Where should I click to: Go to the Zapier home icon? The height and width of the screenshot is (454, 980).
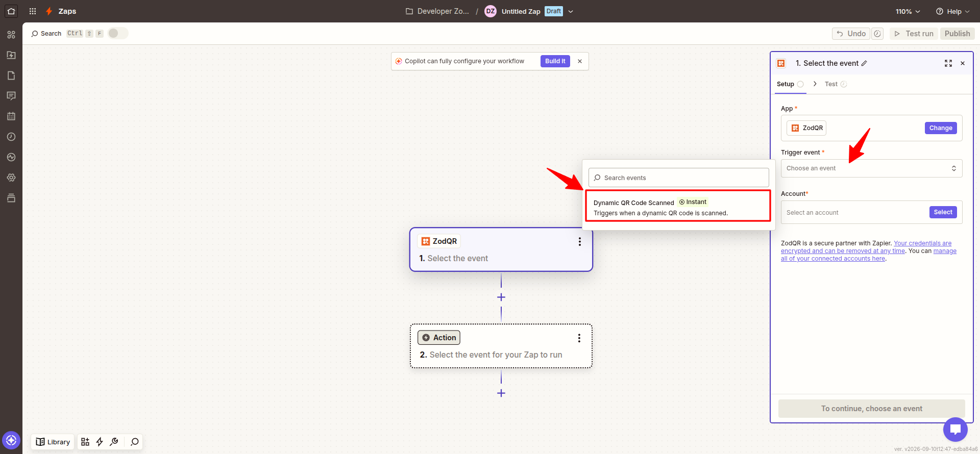pyautogui.click(x=11, y=11)
